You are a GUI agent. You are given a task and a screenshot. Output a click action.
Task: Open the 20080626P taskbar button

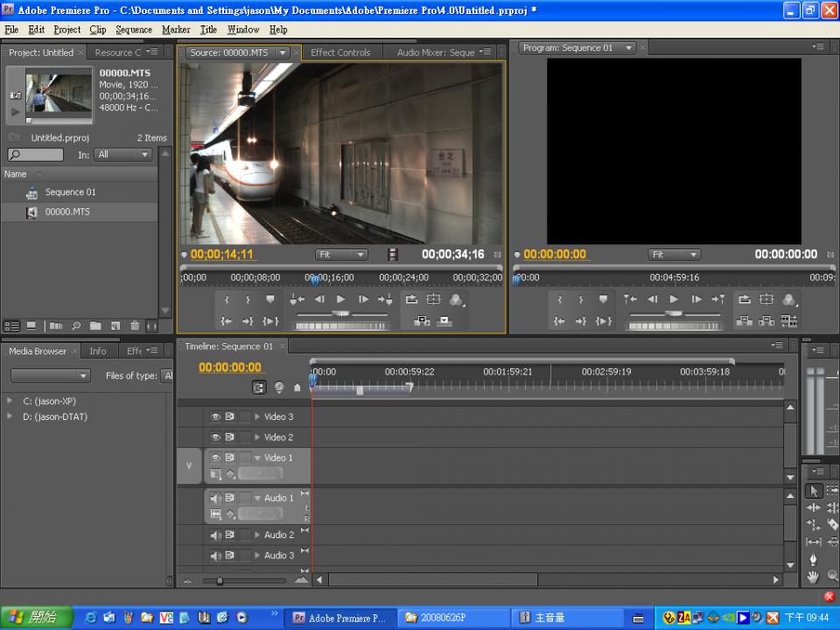[451, 618]
